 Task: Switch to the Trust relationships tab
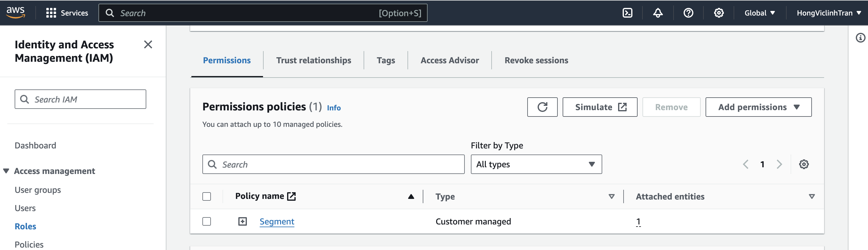(313, 60)
